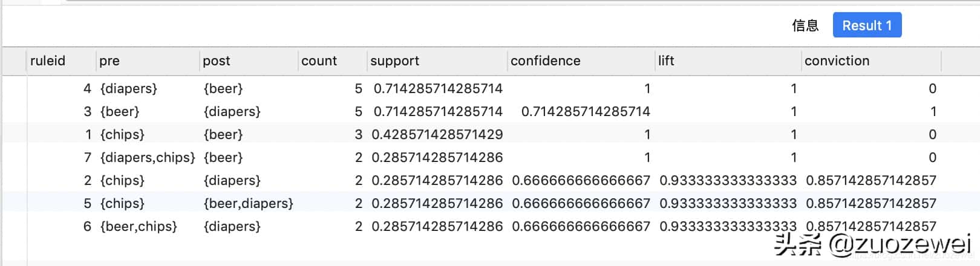
Task: Click the {beer,chips} pre cell
Action: [139, 227]
